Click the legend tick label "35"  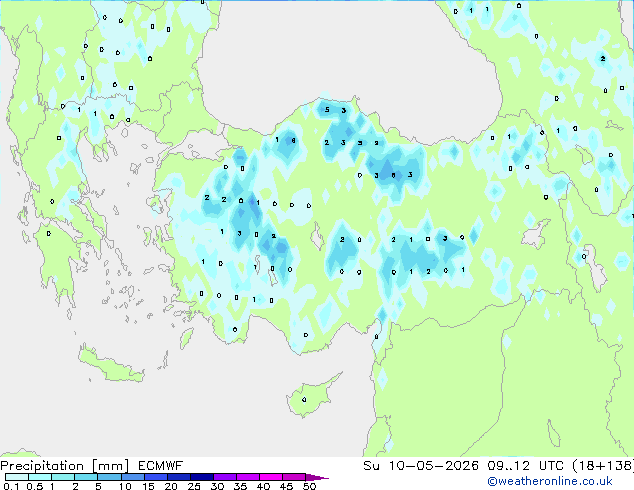[240, 486]
